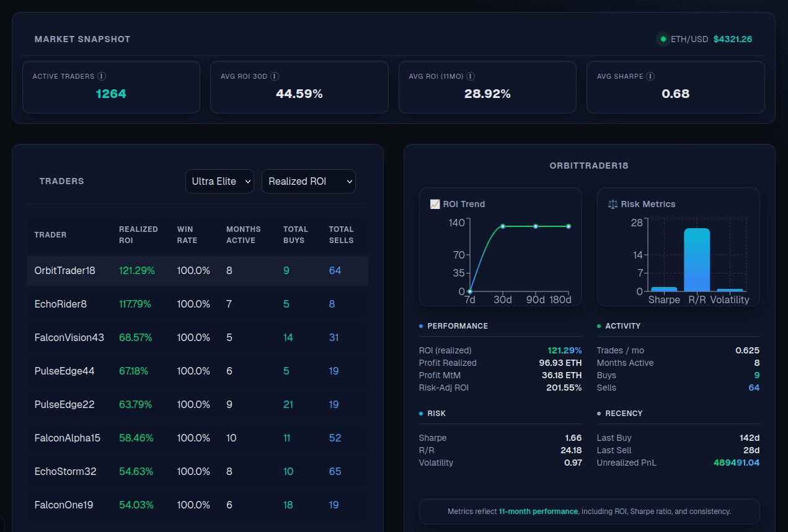Open the Realized ROI sort dropdown
The image size is (788, 532).
click(308, 181)
